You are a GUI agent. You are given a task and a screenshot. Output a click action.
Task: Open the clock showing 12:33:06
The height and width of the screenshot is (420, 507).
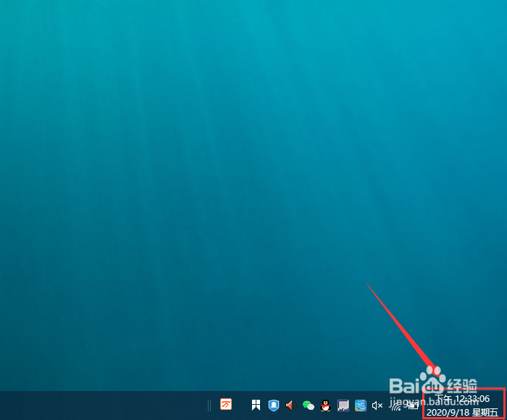pyautogui.click(x=462, y=399)
